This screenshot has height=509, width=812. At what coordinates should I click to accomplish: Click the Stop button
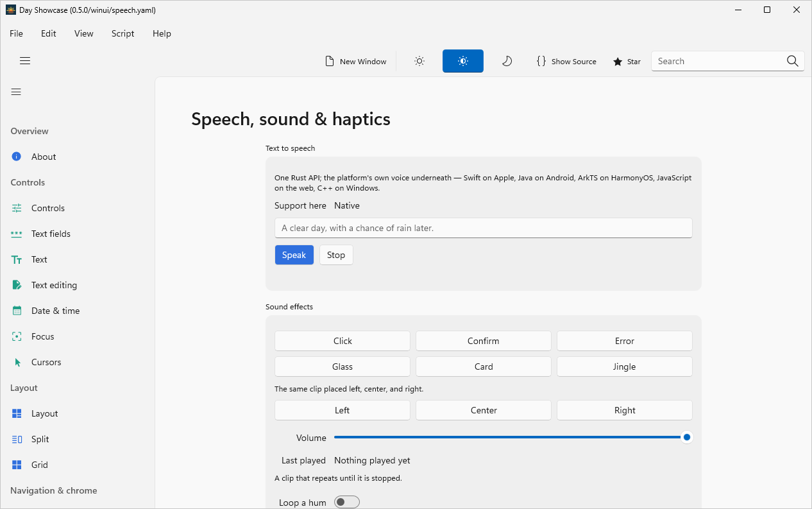336,255
